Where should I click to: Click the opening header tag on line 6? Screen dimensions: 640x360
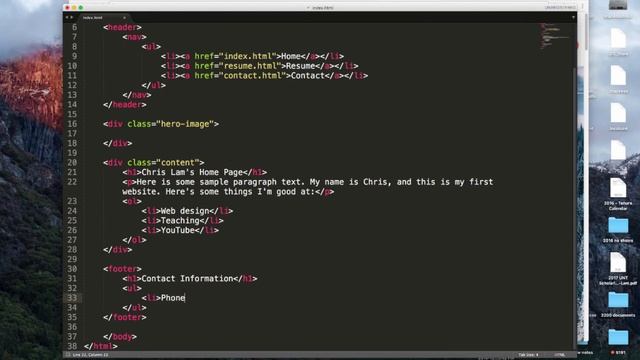coord(122,27)
